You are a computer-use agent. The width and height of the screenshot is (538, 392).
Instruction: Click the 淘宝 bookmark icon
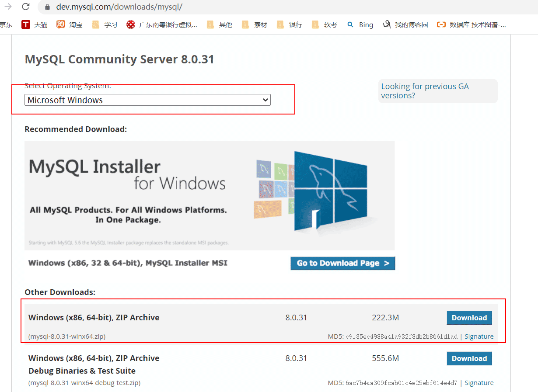pyautogui.click(x=61, y=24)
